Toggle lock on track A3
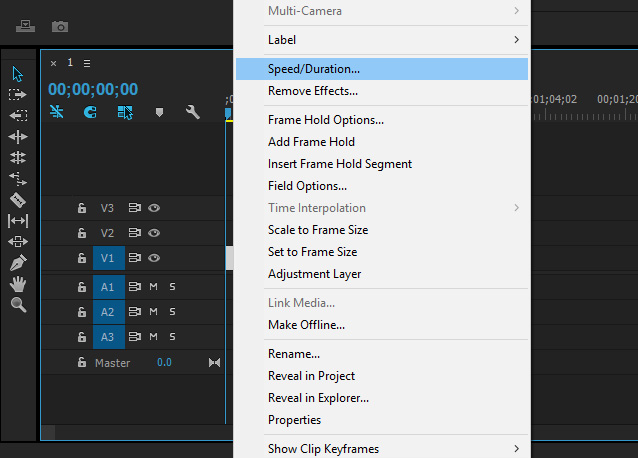 tap(82, 337)
